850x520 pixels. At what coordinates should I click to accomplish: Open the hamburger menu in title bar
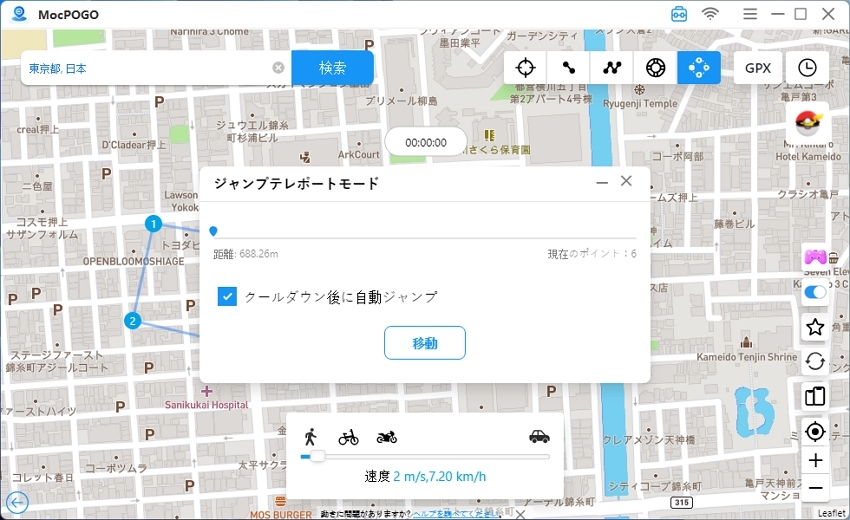click(x=750, y=14)
